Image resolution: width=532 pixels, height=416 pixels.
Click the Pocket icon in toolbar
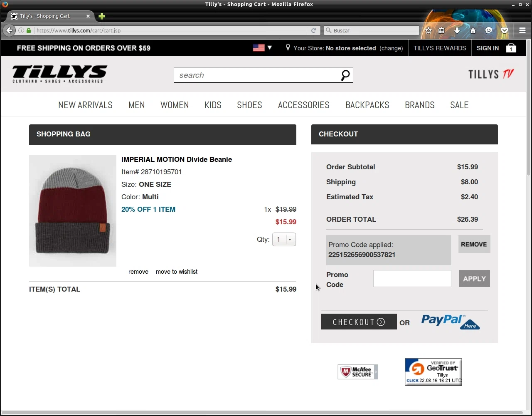[x=505, y=30]
